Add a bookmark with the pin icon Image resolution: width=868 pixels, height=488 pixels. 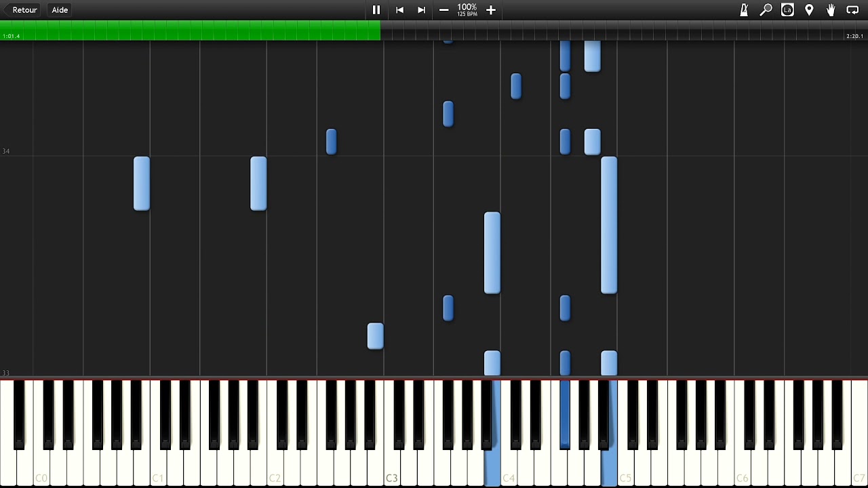pyautogui.click(x=809, y=9)
